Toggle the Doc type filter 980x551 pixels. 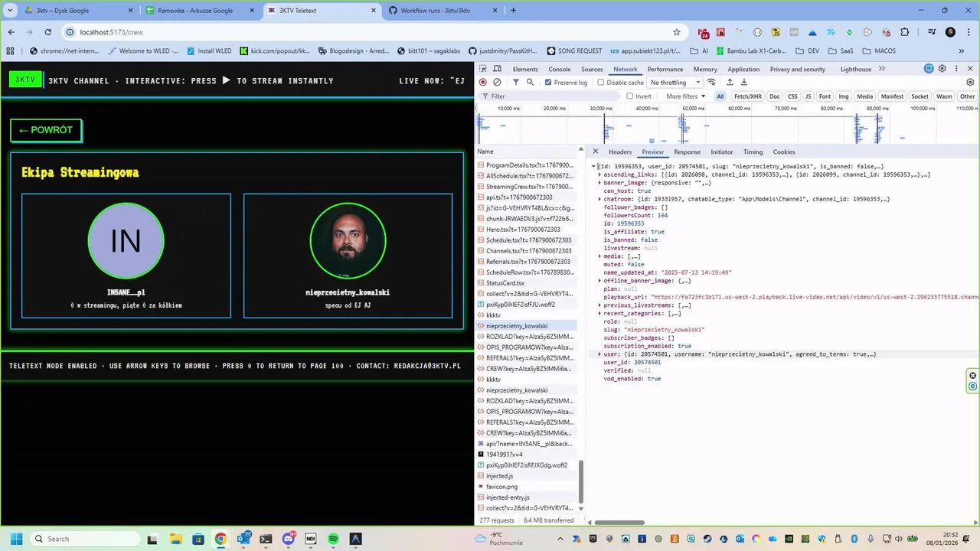point(775,96)
